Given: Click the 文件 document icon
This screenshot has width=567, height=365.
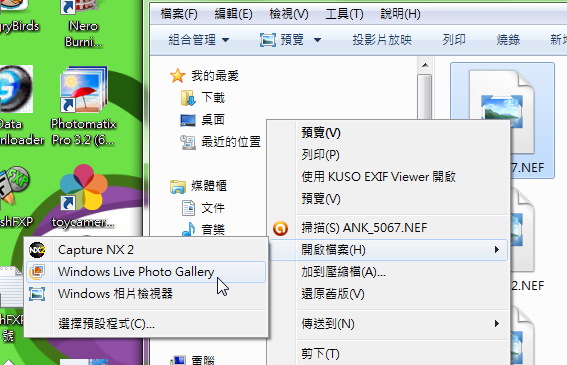Looking at the screenshot, I should pos(188,208).
